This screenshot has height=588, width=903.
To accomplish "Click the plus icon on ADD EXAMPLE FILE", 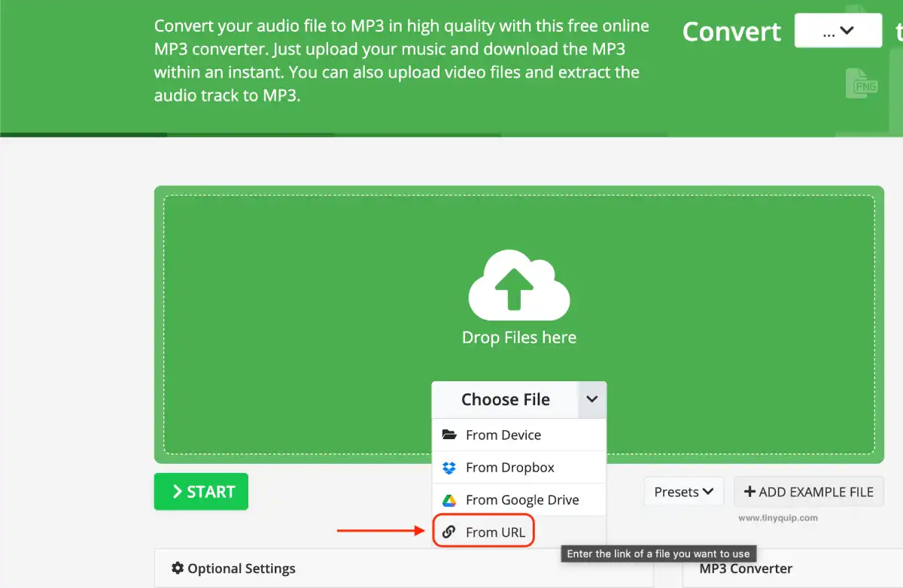I will pos(749,491).
